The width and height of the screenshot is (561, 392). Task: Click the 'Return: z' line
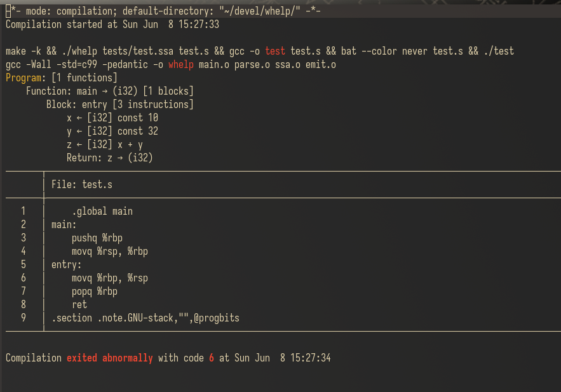[x=109, y=158]
